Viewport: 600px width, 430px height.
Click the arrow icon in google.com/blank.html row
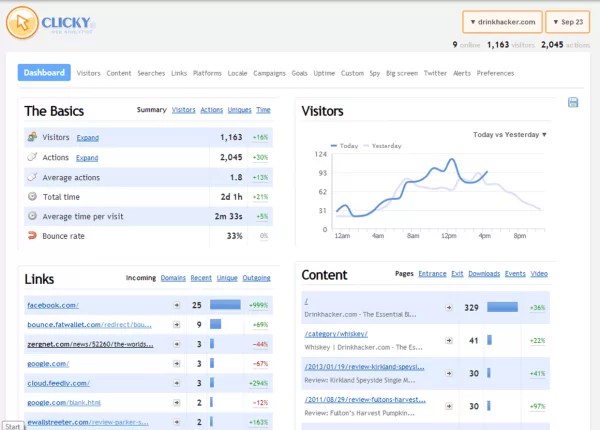pos(176,402)
